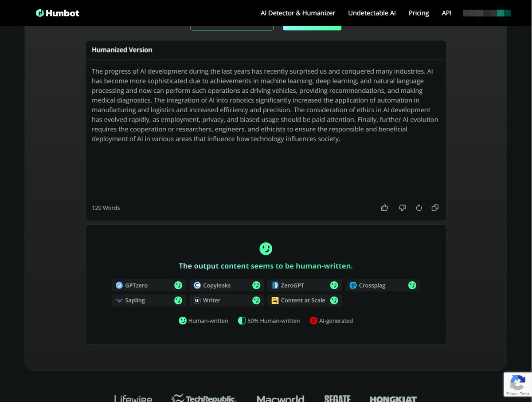Click the Hongkiat logo
532x402 pixels.
pyautogui.click(x=393, y=398)
